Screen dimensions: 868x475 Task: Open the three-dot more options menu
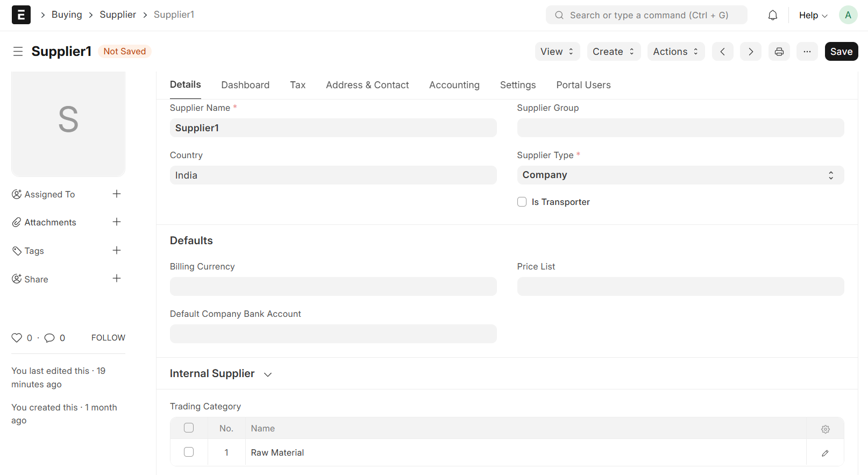[x=807, y=52]
